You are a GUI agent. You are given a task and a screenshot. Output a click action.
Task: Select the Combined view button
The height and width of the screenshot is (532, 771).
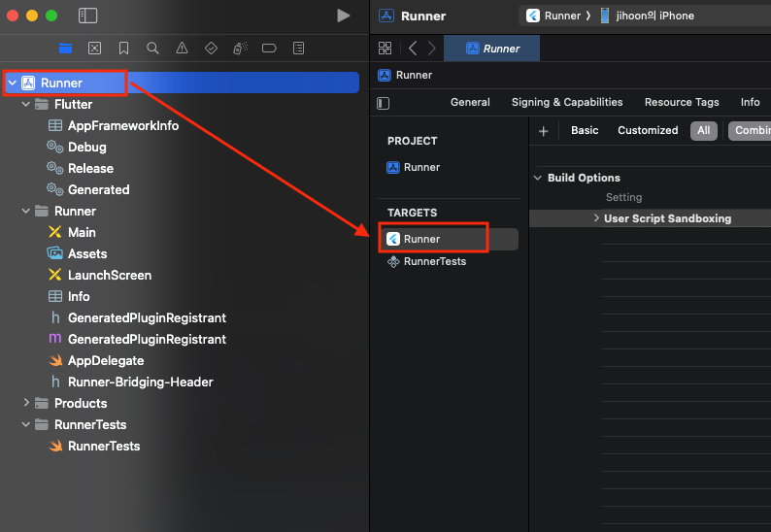(x=750, y=131)
